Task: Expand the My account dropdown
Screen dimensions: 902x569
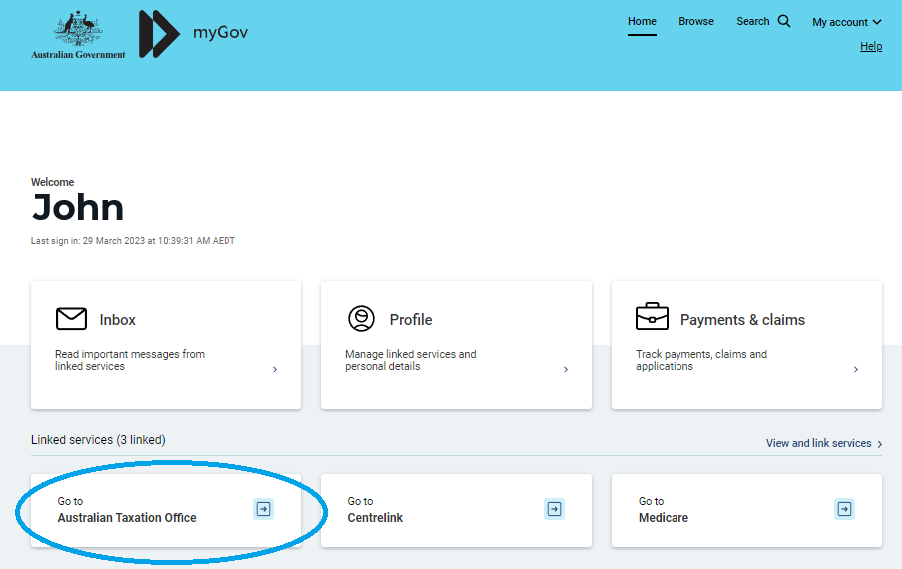Action: (x=846, y=22)
